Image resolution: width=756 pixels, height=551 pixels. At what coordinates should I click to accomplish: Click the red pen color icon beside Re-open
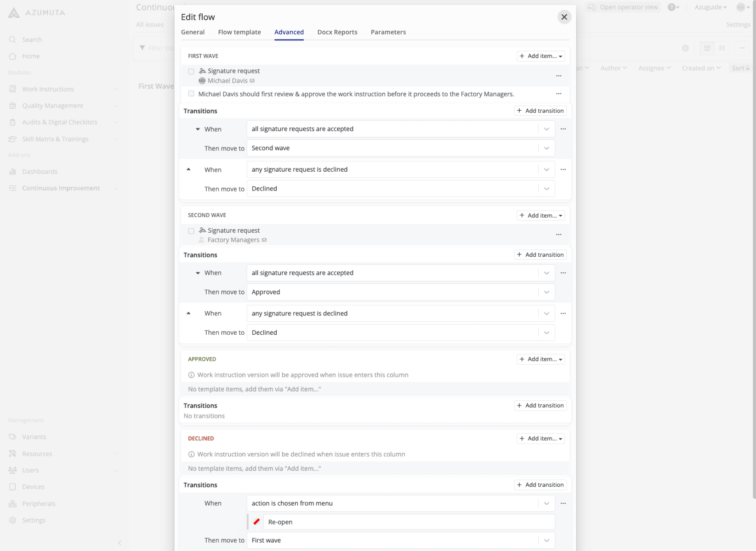[256, 522]
